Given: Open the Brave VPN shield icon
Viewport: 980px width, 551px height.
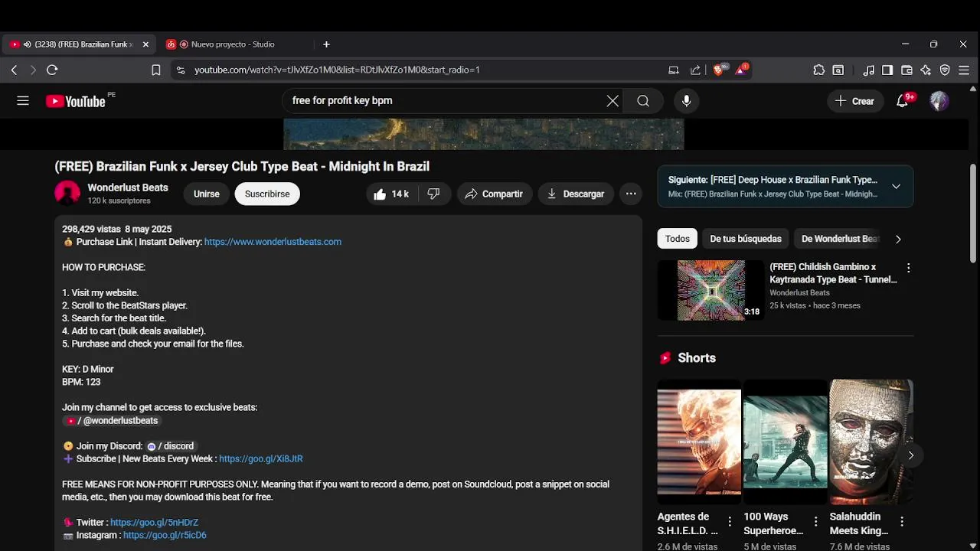Looking at the screenshot, I should (945, 70).
